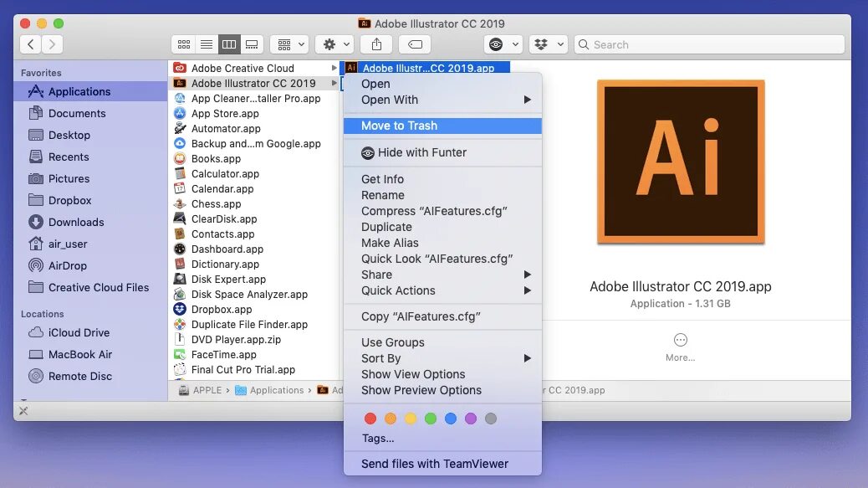Open Dropbox folder in the sidebar
868x488 pixels.
coord(90,201)
